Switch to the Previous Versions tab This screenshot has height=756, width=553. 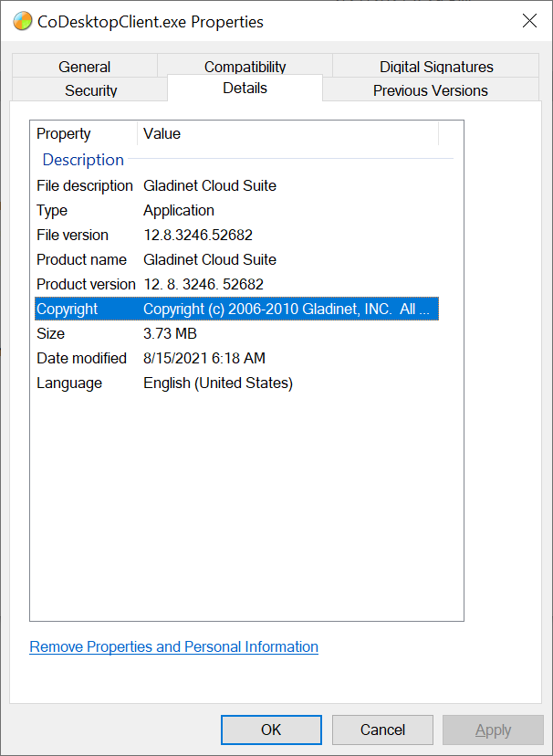point(430,90)
